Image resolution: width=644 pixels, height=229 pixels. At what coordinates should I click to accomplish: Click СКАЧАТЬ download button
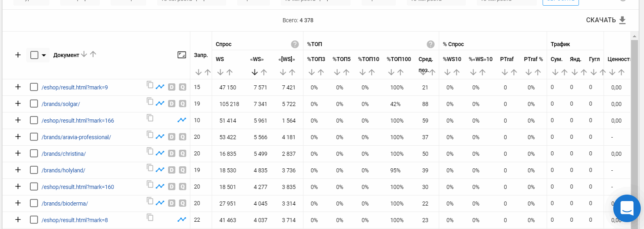(x=606, y=20)
